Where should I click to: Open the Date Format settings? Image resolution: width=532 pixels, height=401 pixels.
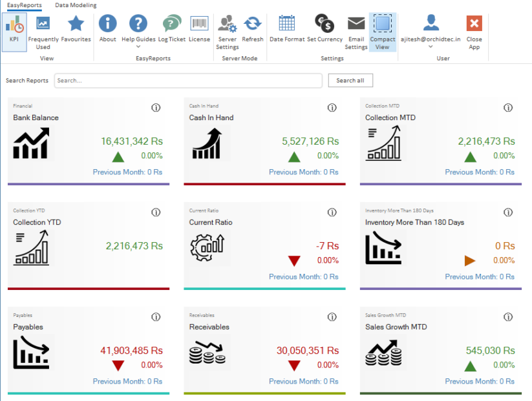click(x=286, y=26)
